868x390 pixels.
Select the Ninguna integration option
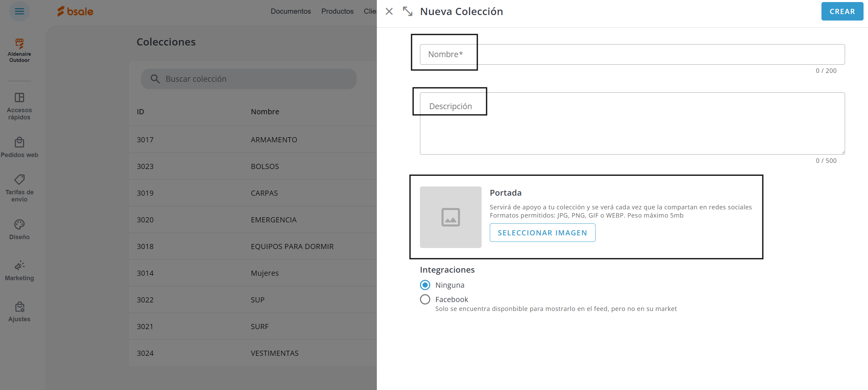click(425, 285)
